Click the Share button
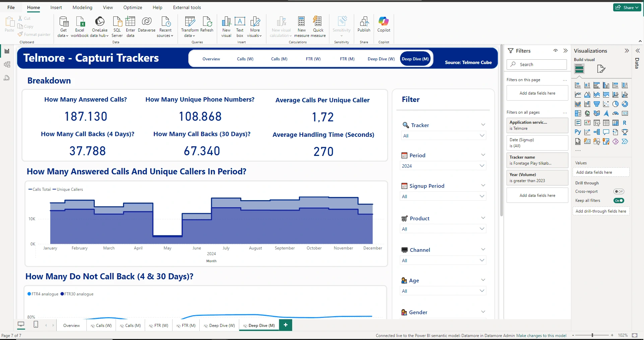This screenshot has height=340, width=644. [627, 7]
